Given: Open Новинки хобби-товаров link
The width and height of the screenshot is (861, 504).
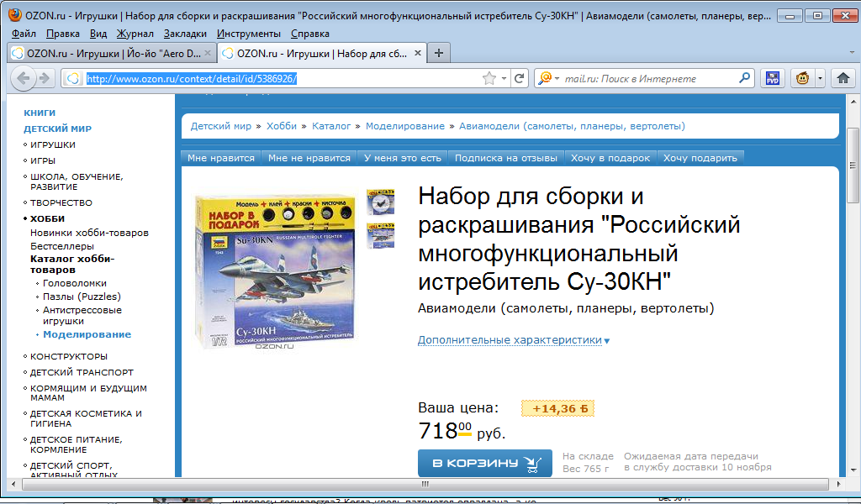Looking at the screenshot, I should [89, 233].
